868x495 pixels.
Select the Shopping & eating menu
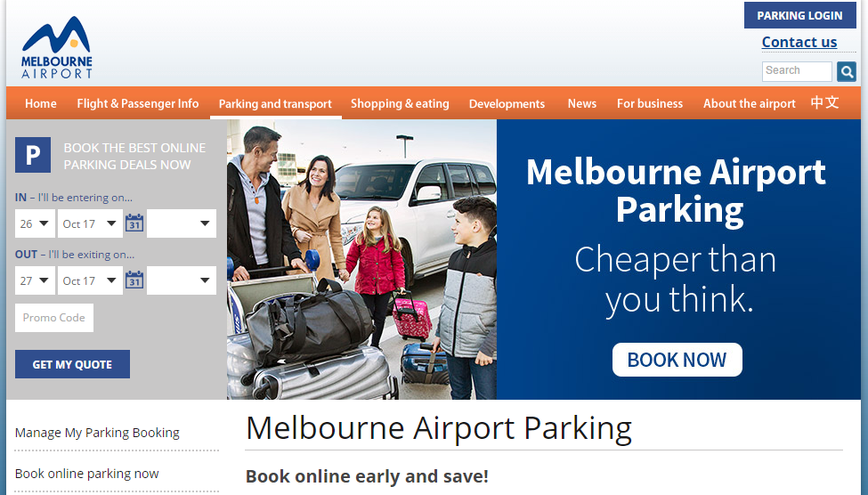[x=400, y=103]
